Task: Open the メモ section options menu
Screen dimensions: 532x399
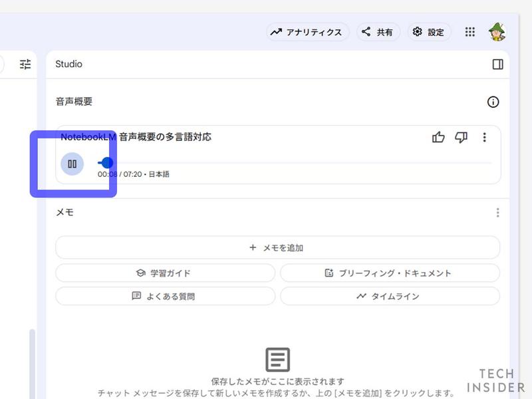Action: pyautogui.click(x=497, y=212)
